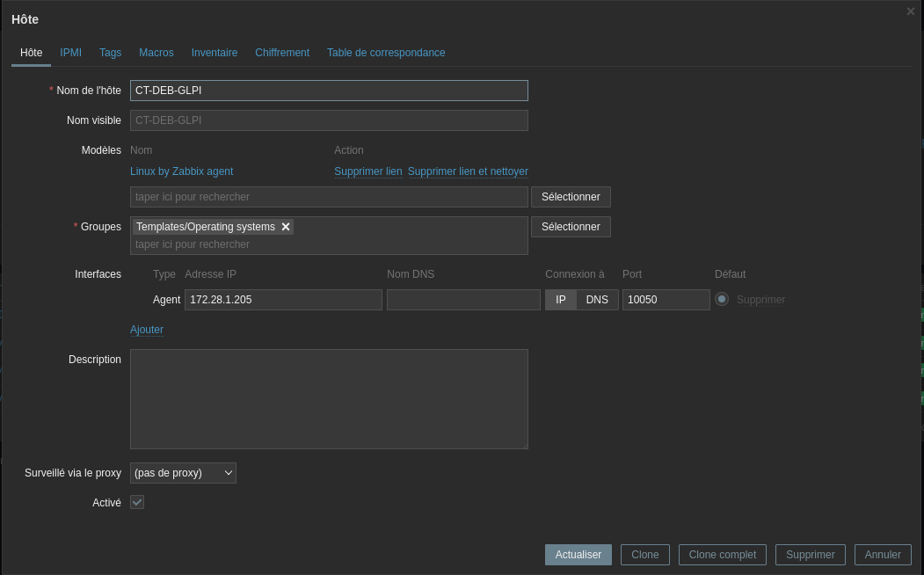
Task: Click the Actualiser button
Action: tap(578, 555)
